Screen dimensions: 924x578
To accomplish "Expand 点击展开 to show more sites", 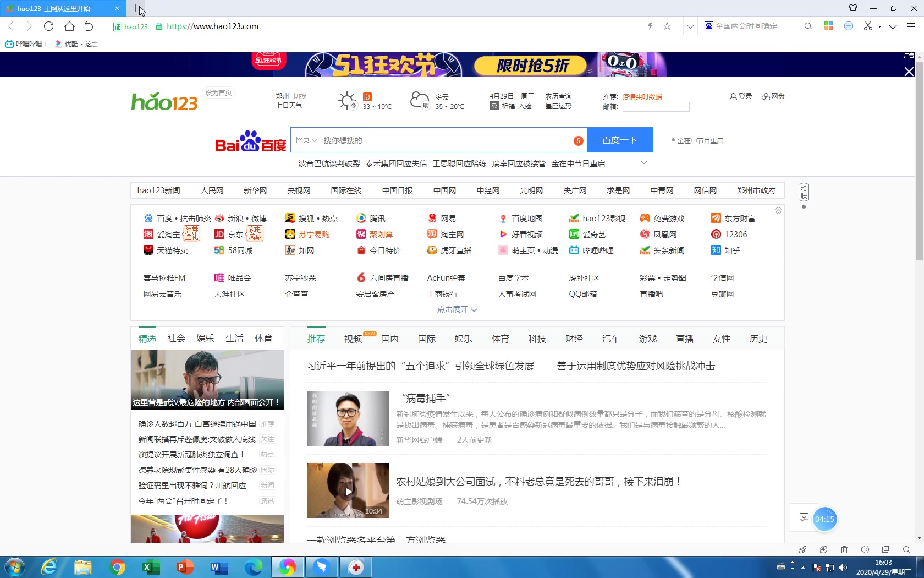I will (x=457, y=310).
